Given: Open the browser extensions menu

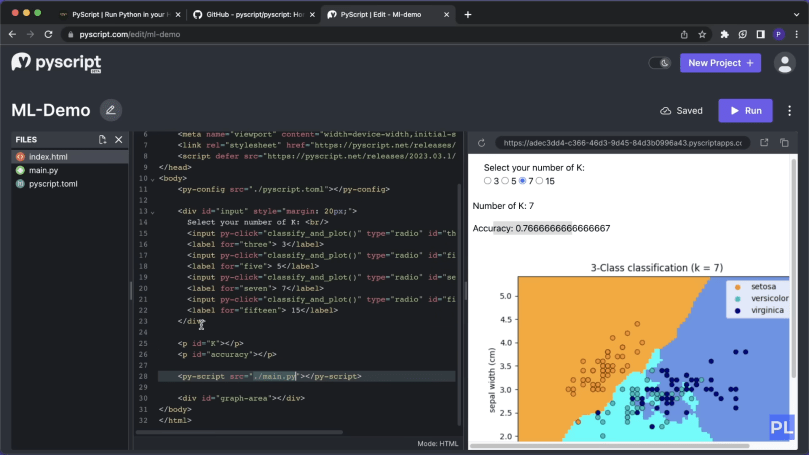Looking at the screenshot, I should click(724, 34).
